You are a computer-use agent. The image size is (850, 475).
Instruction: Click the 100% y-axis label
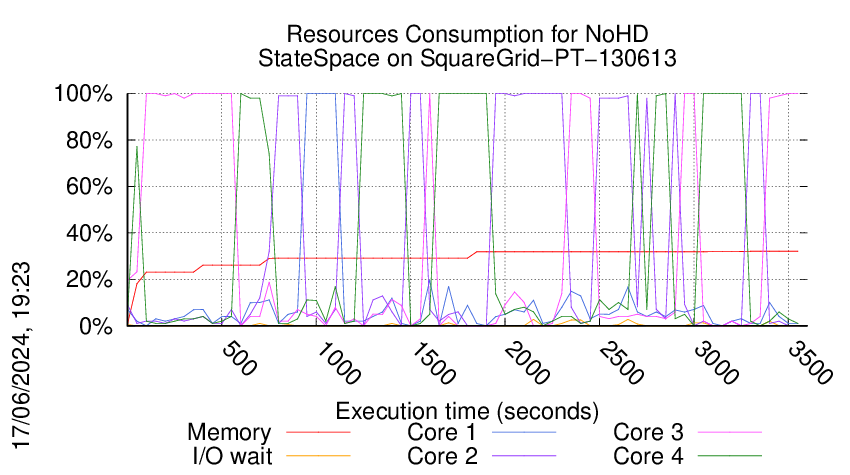83,94
